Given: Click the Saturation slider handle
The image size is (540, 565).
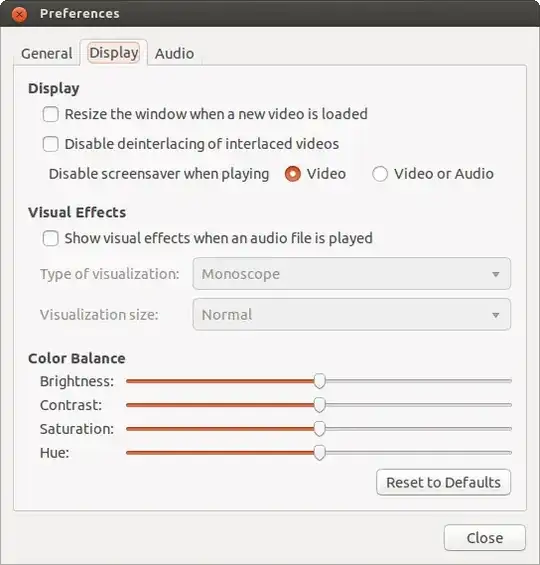Looking at the screenshot, I should pyautogui.click(x=319, y=429).
